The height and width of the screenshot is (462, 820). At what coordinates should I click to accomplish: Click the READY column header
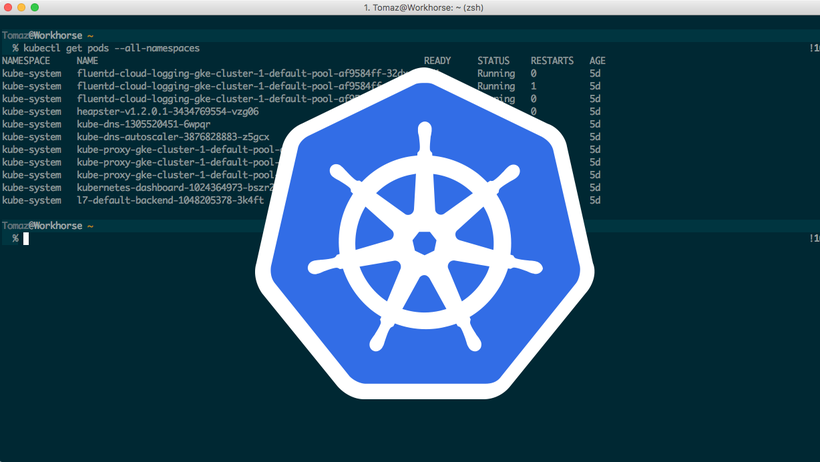(437, 61)
